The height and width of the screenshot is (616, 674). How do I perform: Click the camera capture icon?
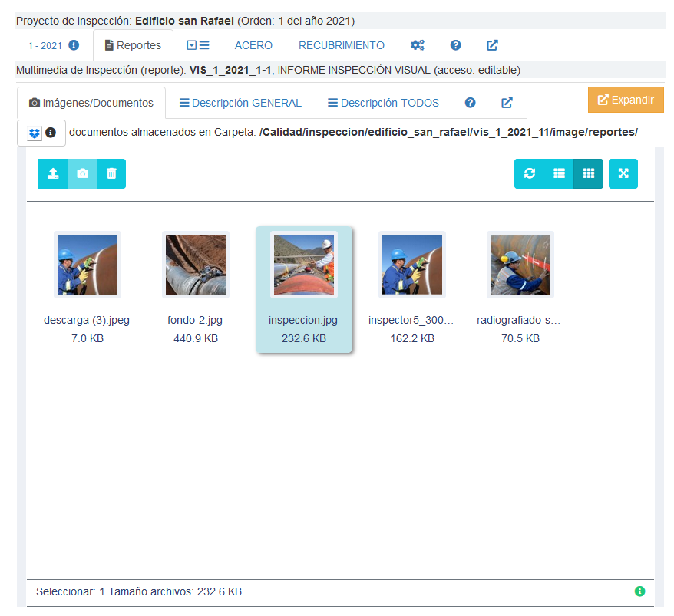tap(82, 173)
